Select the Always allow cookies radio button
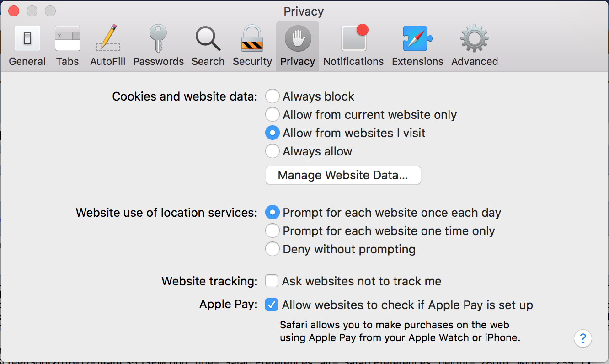Image resolution: width=609 pixels, height=364 pixels. (272, 151)
